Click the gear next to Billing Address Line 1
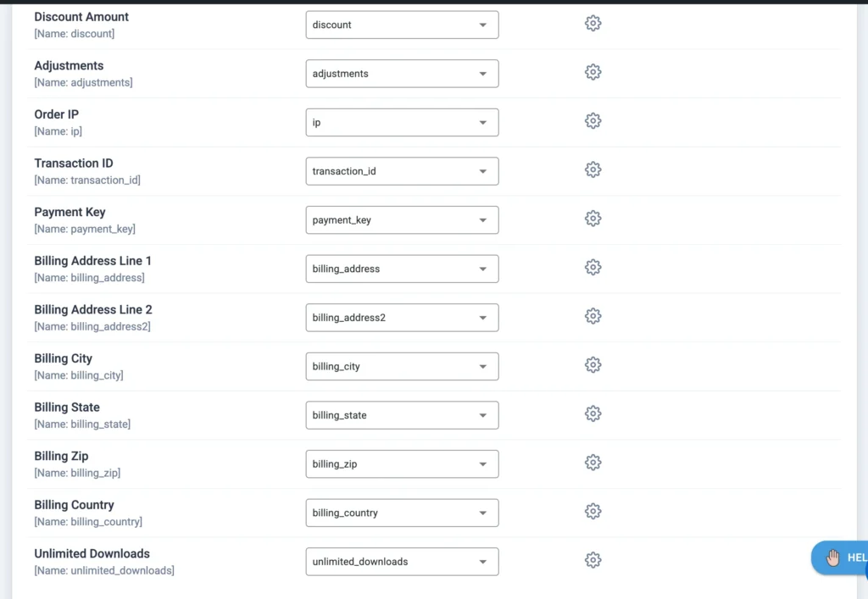868x599 pixels. click(x=593, y=267)
